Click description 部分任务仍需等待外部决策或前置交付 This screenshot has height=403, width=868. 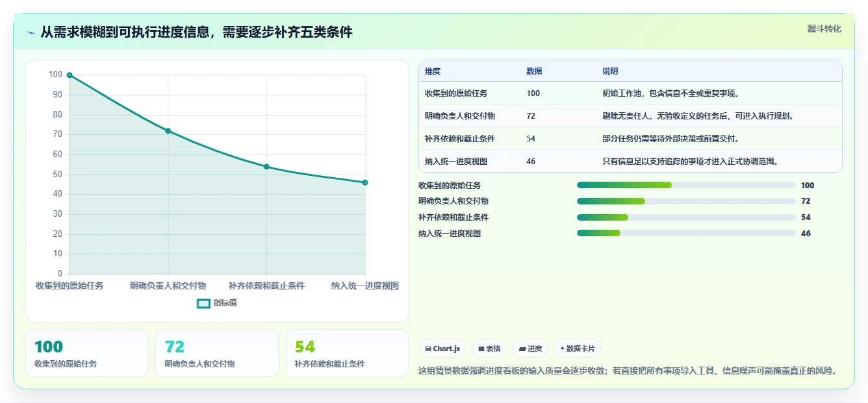click(x=670, y=139)
